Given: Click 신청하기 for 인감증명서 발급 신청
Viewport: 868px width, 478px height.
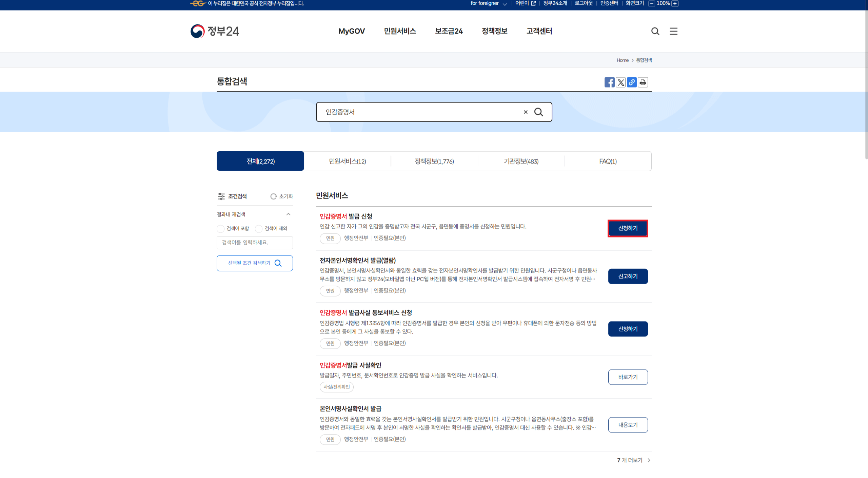Looking at the screenshot, I should tap(628, 228).
